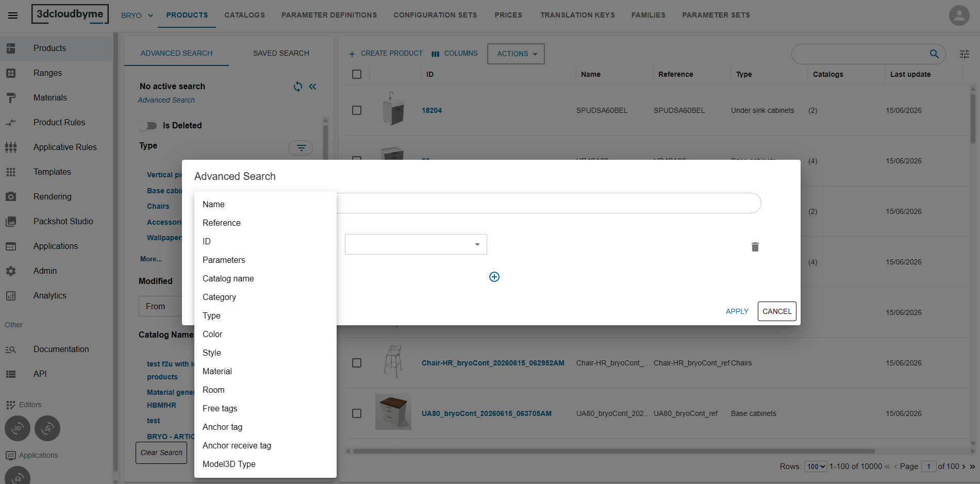Click the Rendering camera icon
The width and height of the screenshot is (980, 484).
11,197
